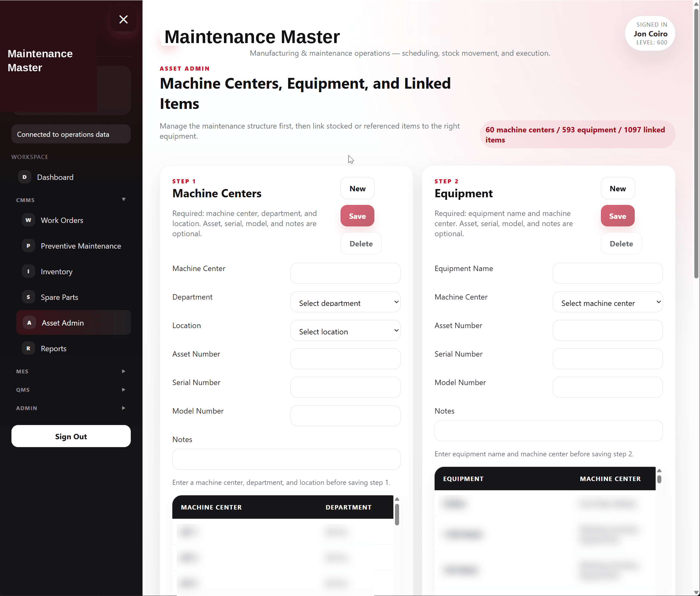The image size is (700, 596).
Task: Open the Dashboard menu item
Action: (x=71, y=177)
